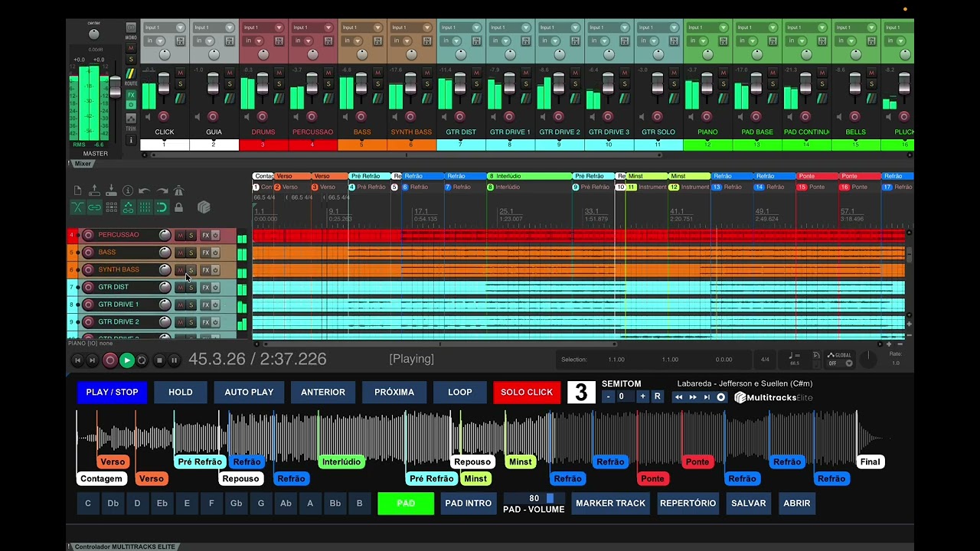Toggle master MONO button

131,27
